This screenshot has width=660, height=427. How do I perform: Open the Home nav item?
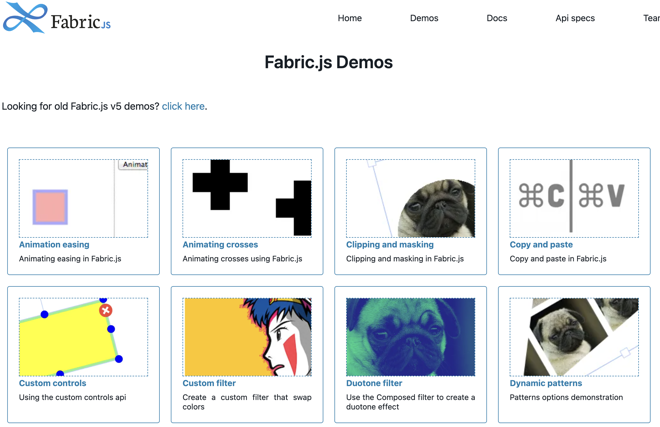coord(349,18)
